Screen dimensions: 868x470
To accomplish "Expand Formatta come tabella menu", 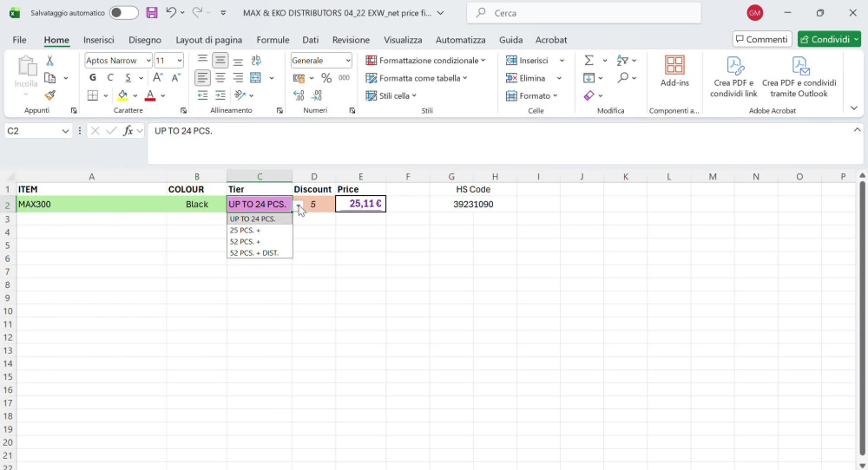I will tap(464, 78).
